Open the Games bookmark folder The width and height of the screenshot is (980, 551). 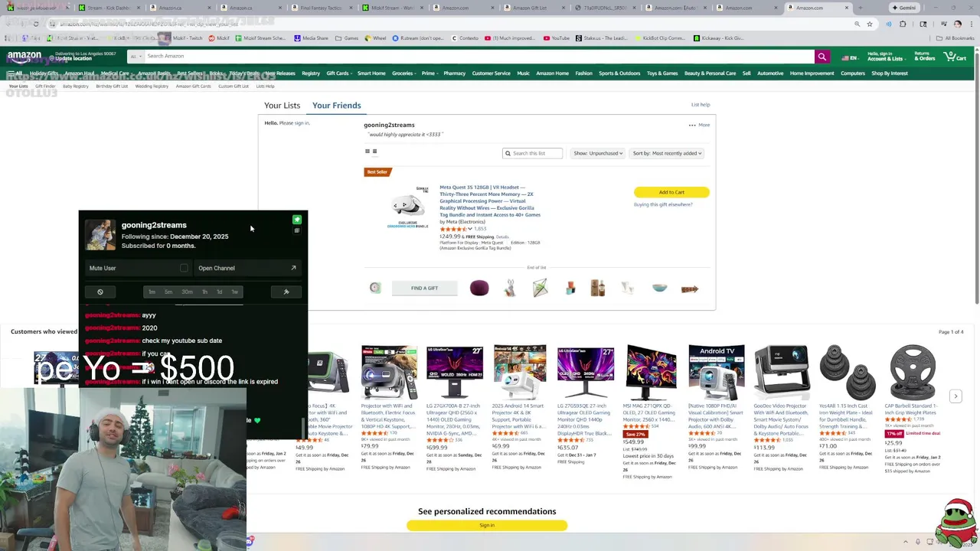pyautogui.click(x=347, y=37)
